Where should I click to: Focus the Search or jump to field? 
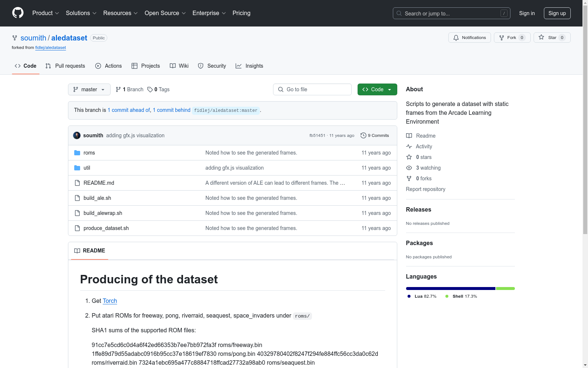click(x=452, y=13)
